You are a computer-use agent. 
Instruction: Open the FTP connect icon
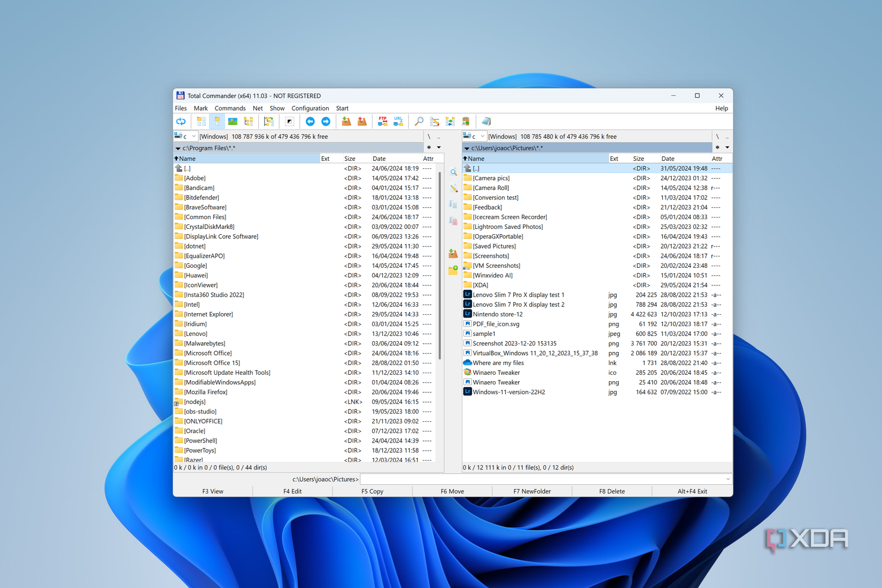pos(382,121)
